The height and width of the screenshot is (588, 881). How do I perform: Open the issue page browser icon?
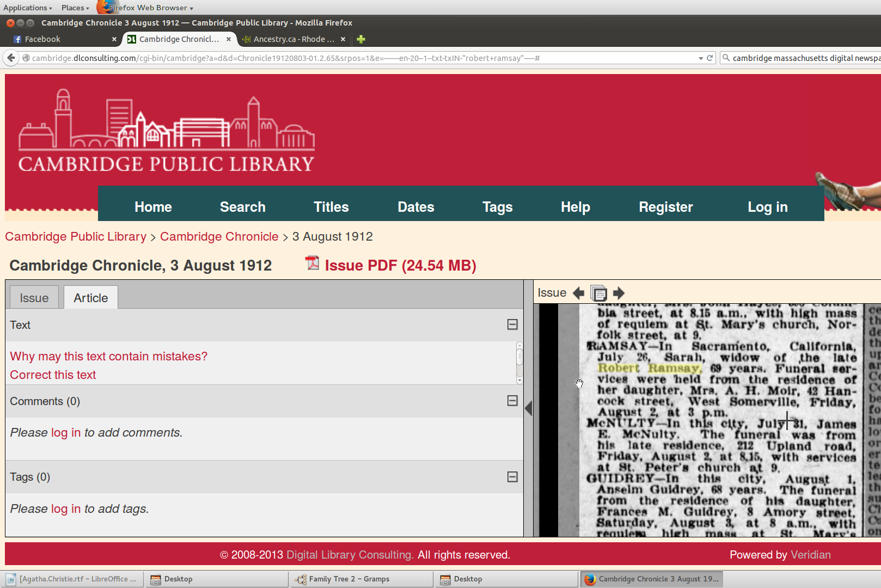pos(598,293)
